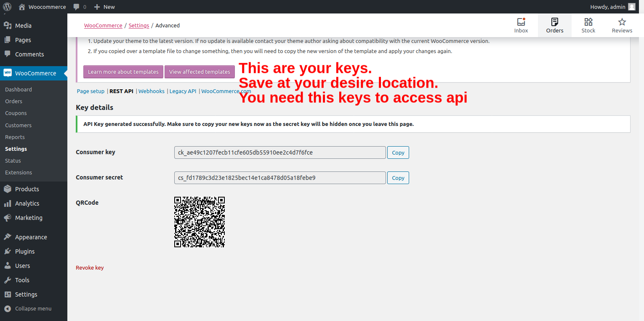Click the Settings sliders icon in sidebar

[8, 294]
